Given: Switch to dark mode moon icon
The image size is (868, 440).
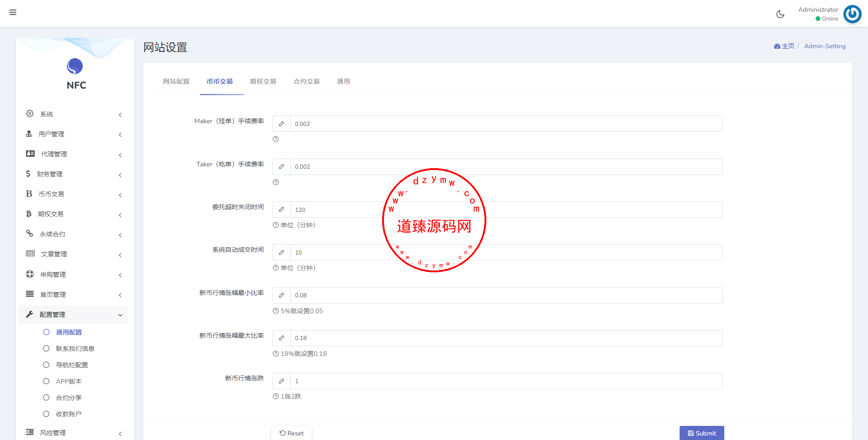Looking at the screenshot, I should click(780, 14).
